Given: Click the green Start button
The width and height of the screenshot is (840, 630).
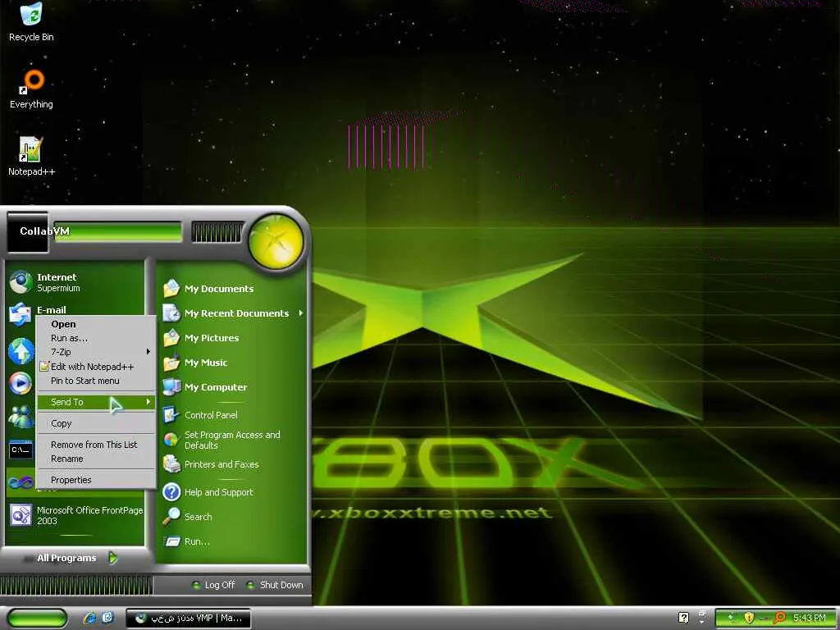Looking at the screenshot, I should pyautogui.click(x=37, y=619).
